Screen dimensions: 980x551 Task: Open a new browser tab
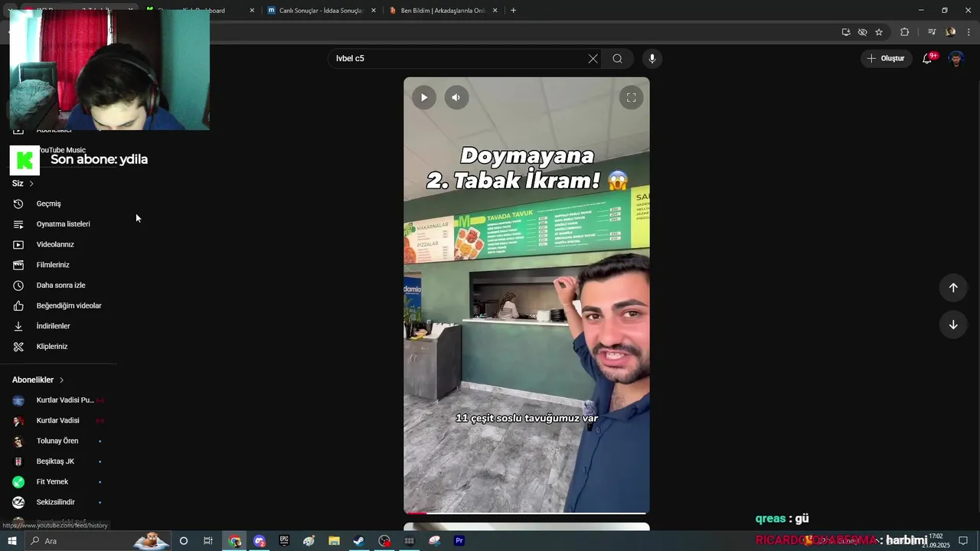coord(513,11)
